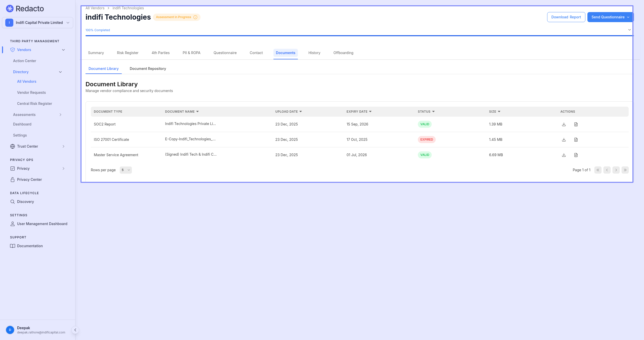Download the Master Service Agreement file
Screen dimensions: 644x340
[x=564, y=155]
